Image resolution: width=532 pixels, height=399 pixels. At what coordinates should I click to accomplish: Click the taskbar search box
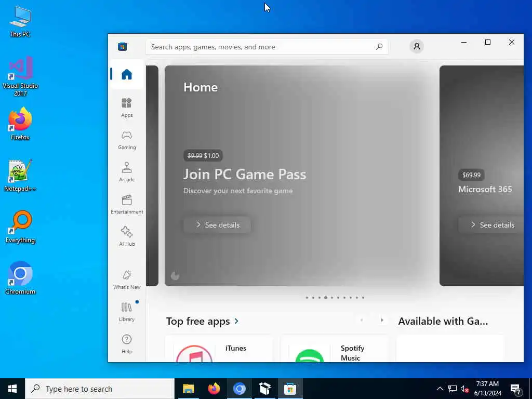[100, 389]
